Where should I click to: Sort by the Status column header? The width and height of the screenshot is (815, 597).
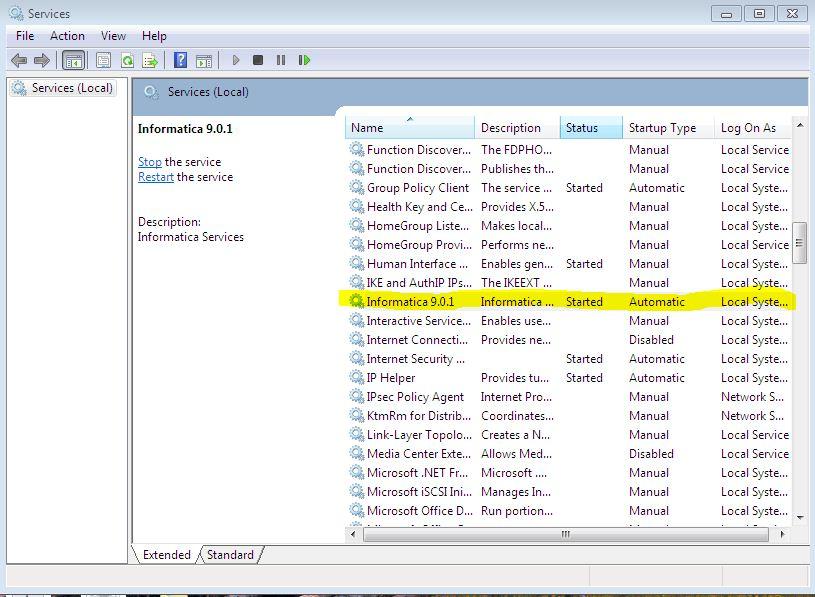click(591, 128)
